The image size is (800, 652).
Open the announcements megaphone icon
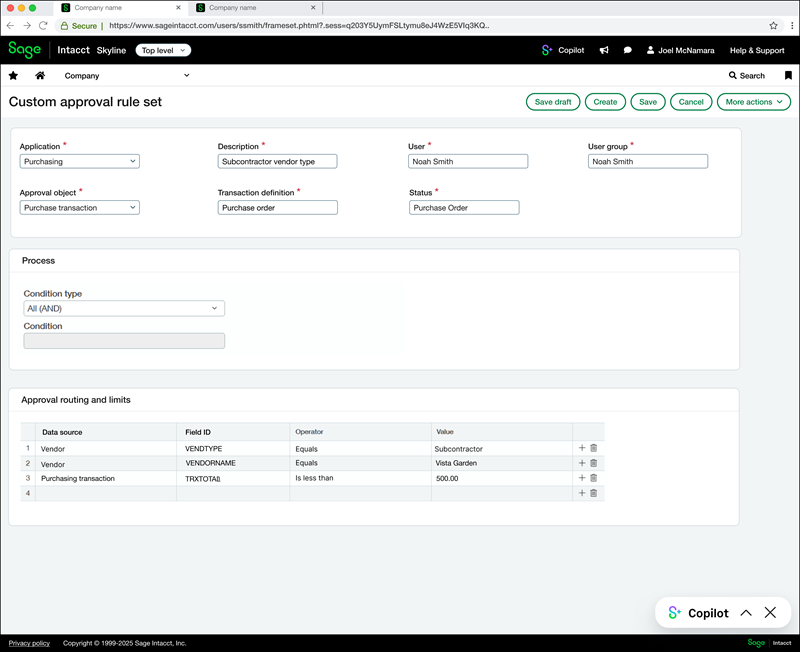[x=604, y=50]
